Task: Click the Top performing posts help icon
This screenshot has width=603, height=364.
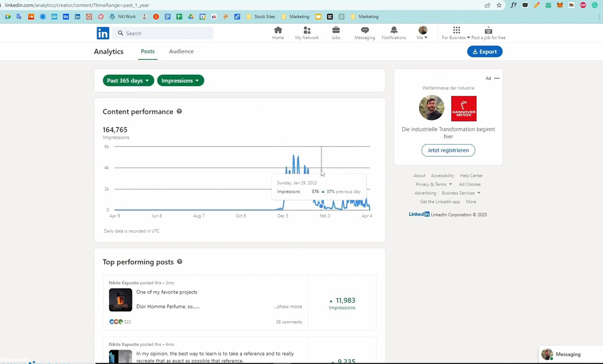Action: pos(180,262)
